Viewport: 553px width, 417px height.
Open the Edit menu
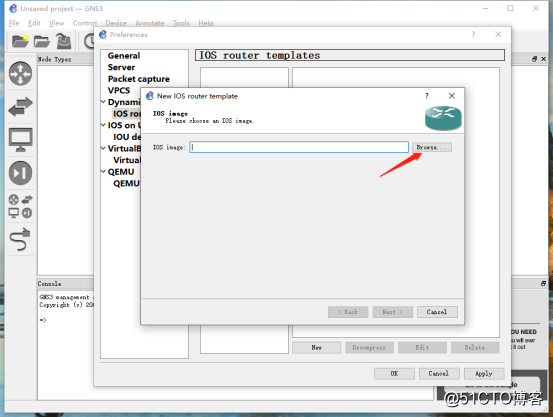coord(34,23)
